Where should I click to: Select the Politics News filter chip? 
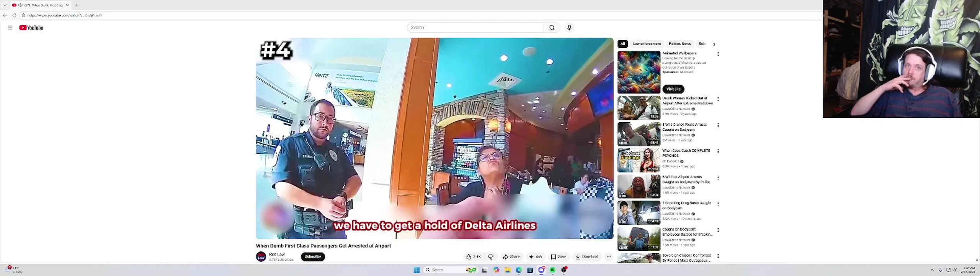[679, 44]
